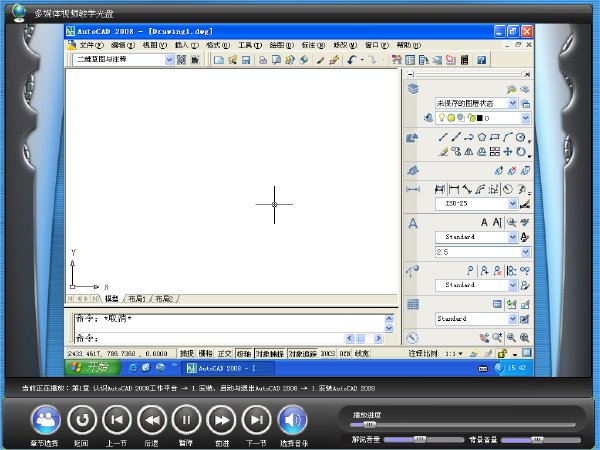Click the 下一节 next section button

[256, 420]
